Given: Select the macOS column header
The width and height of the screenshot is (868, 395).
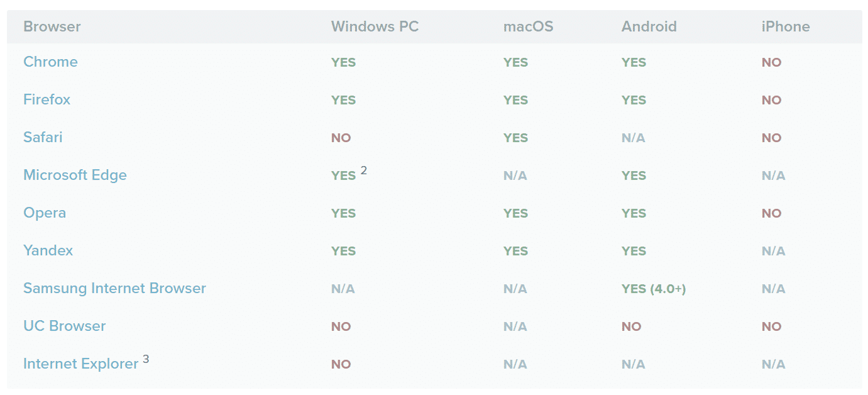Looking at the screenshot, I should (x=528, y=26).
